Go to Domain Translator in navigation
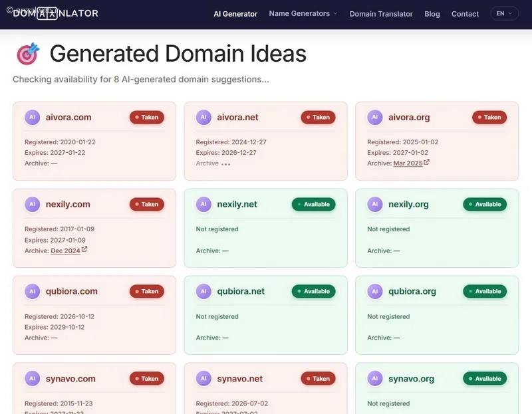532x414 pixels. click(381, 14)
